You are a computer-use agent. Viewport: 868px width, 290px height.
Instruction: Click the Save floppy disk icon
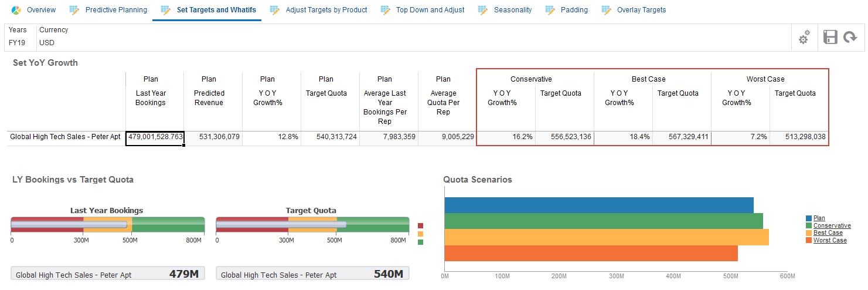pos(830,38)
